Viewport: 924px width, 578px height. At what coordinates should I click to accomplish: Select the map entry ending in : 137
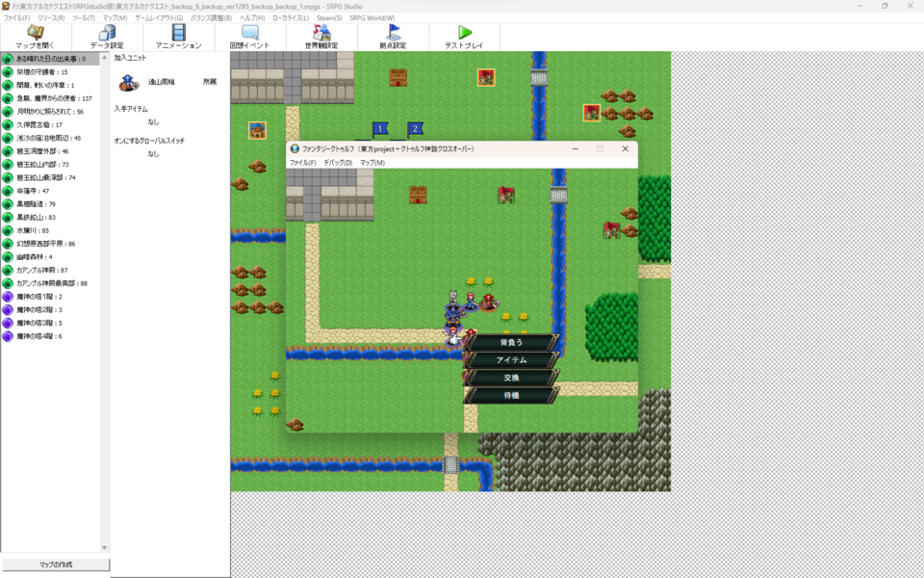click(50, 98)
